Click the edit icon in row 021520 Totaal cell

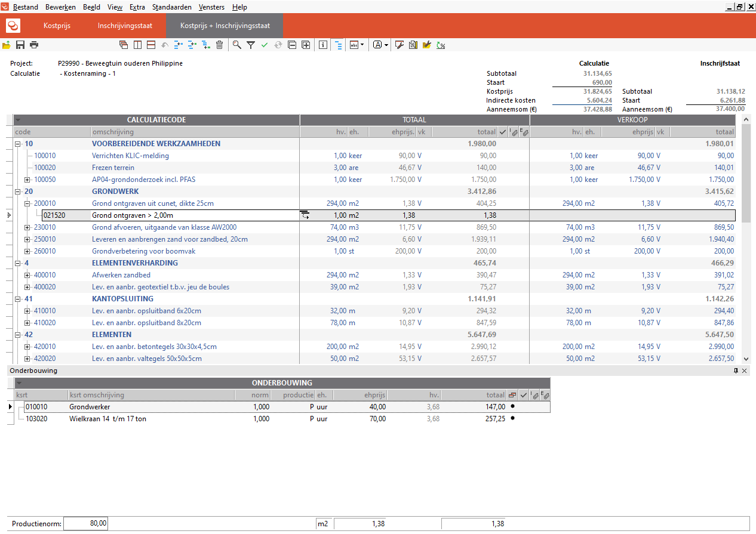[305, 215]
